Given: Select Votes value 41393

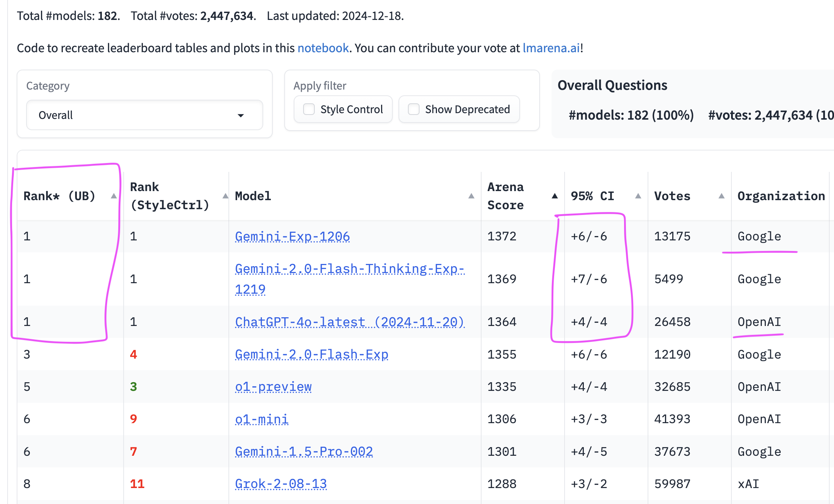Looking at the screenshot, I should (672, 419).
